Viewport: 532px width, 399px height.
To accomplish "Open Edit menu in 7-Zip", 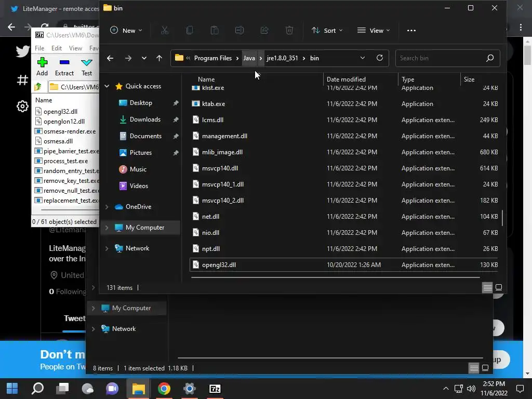I will (x=56, y=48).
